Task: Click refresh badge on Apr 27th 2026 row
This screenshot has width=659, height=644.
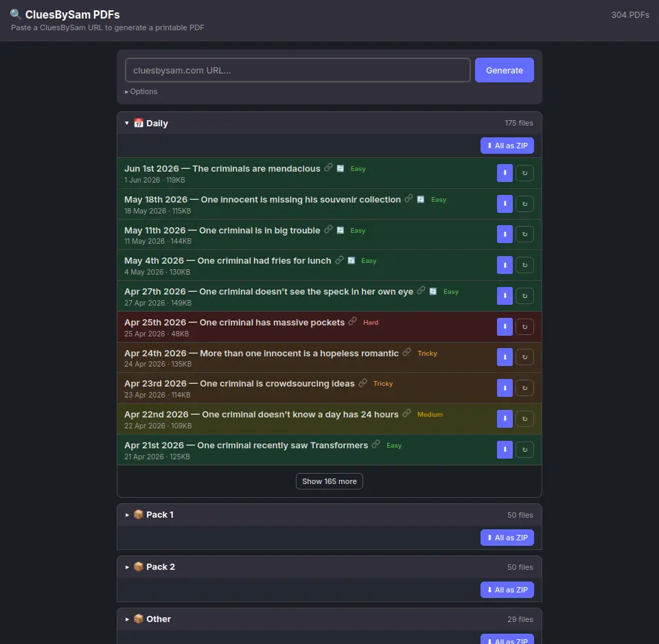Action: point(433,291)
